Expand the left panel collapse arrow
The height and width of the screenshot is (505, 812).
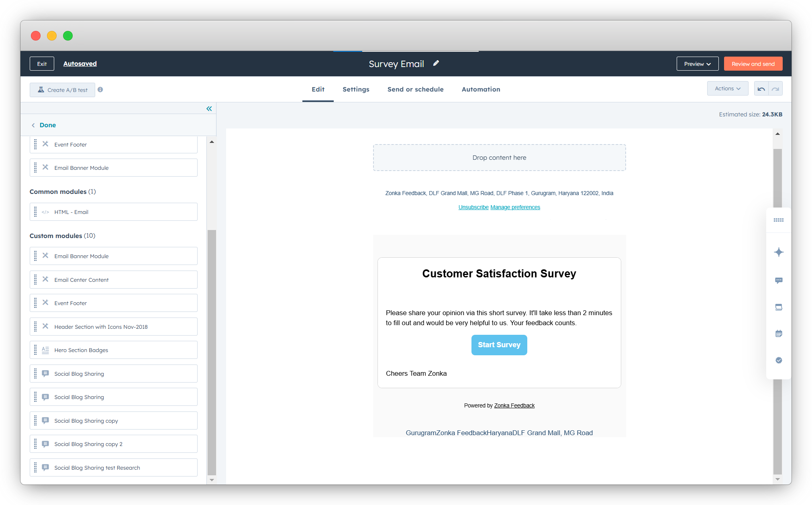tap(209, 109)
